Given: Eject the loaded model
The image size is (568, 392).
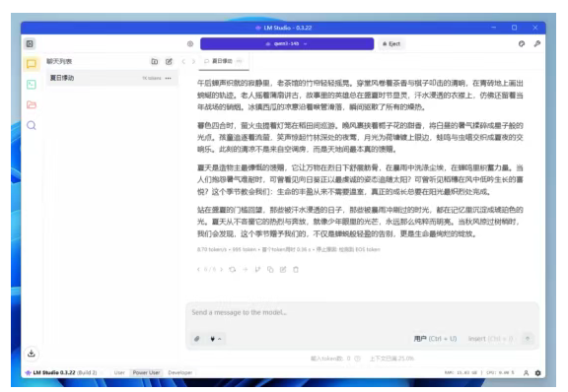Looking at the screenshot, I should coord(391,43).
